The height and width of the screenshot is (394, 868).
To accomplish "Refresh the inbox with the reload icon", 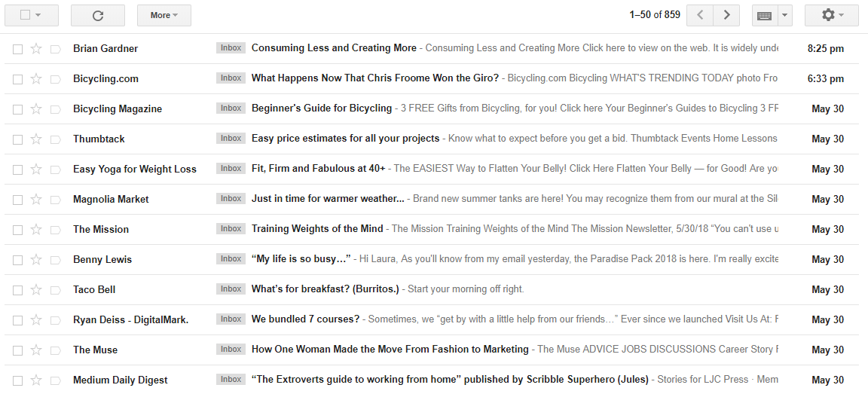I will click(x=98, y=16).
